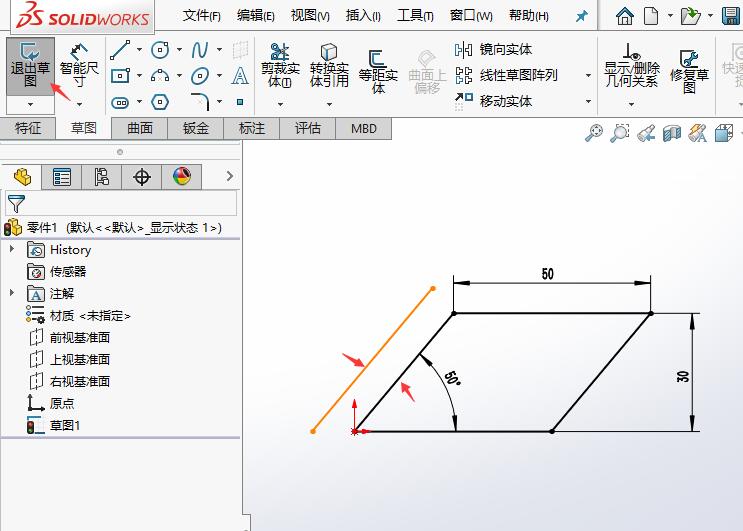Open dropdown under Trim Entities tool
Screen dimensions: 743x531
pyautogui.click(x=280, y=104)
